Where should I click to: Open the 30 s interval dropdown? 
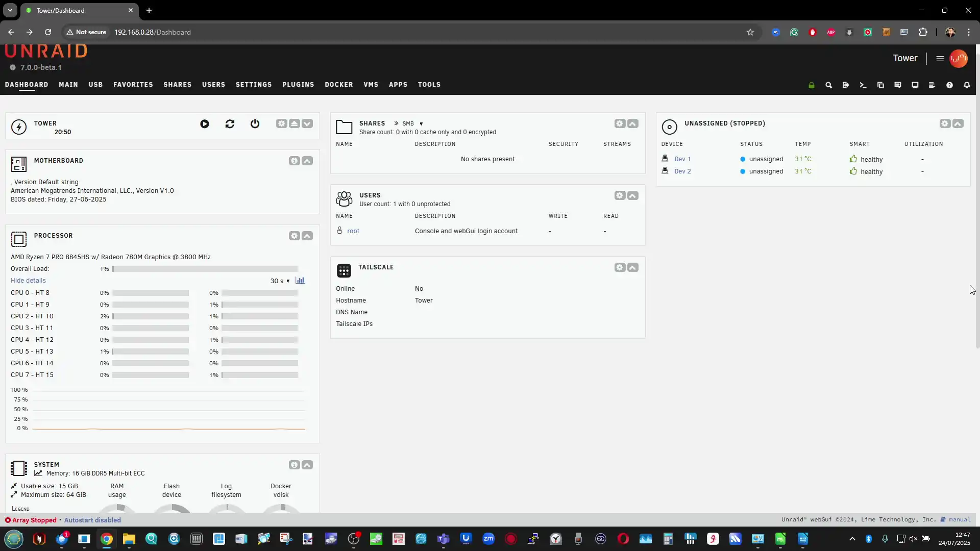coord(280,281)
